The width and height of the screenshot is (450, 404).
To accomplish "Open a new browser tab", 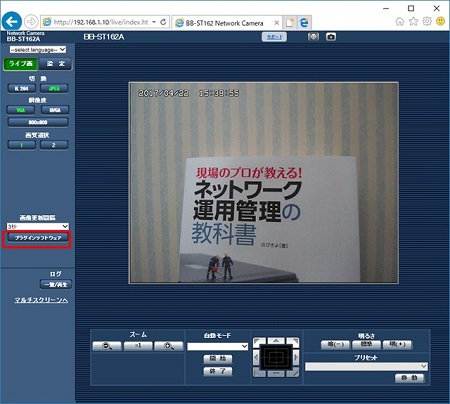I will click(x=289, y=23).
